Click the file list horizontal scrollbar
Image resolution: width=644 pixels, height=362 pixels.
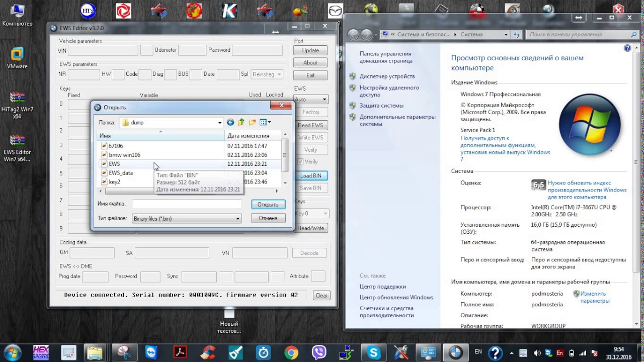coord(189,191)
